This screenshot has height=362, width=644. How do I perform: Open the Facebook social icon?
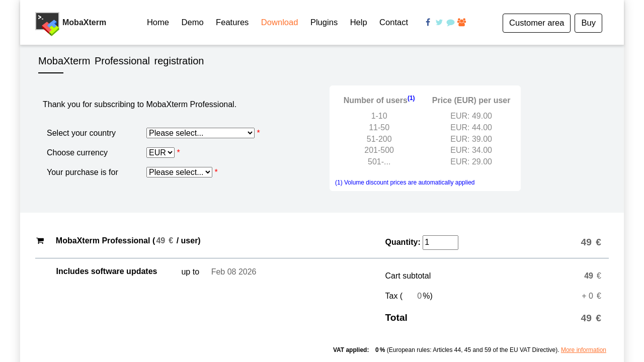coord(428,22)
